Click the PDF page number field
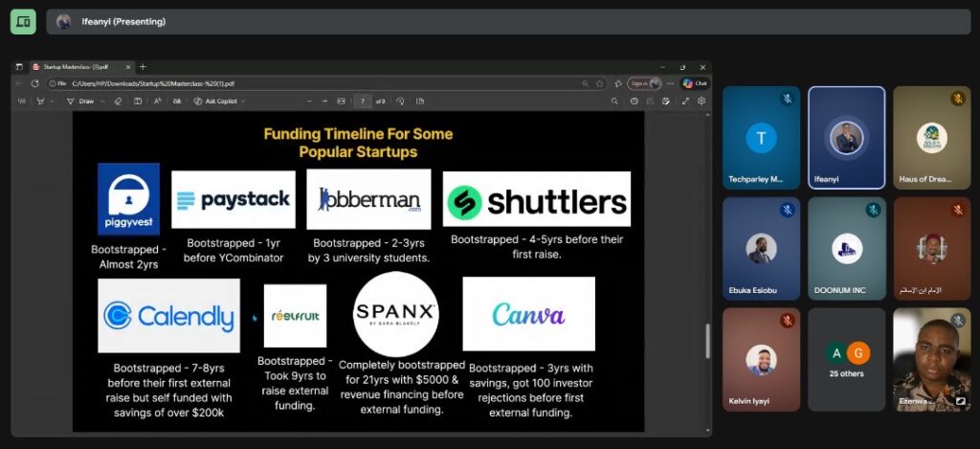The width and height of the screenshot is (980, 449). pos(363,101)
